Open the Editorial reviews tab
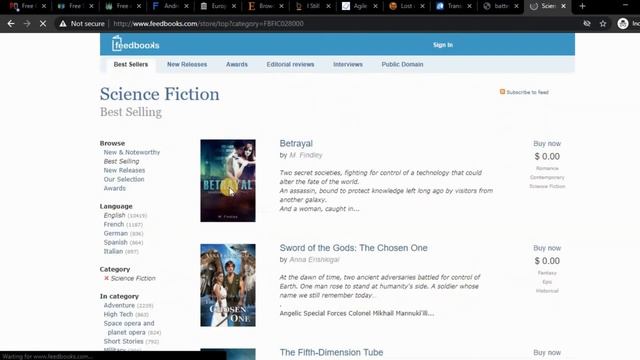 click(290, 64)
